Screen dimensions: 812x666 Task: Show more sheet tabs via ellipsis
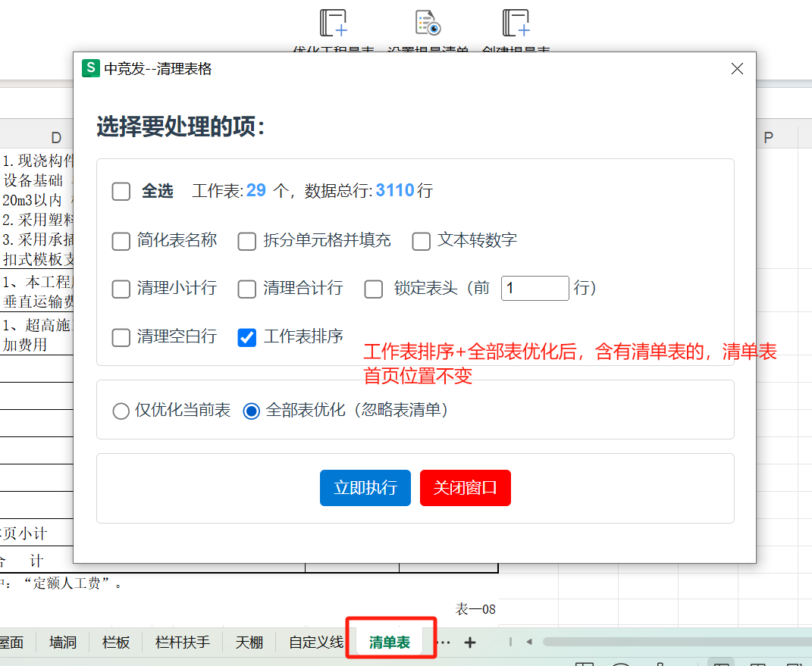[x=444, y=643]
